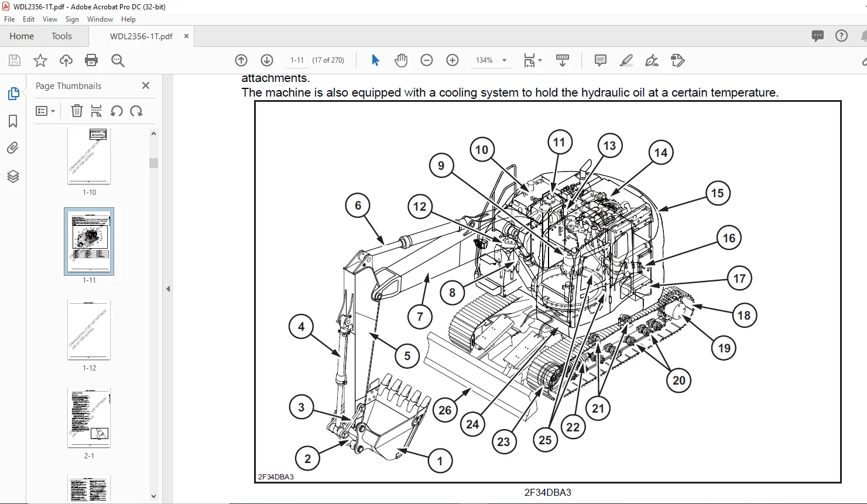Click the upload to cloud icon

coord(66,60)
